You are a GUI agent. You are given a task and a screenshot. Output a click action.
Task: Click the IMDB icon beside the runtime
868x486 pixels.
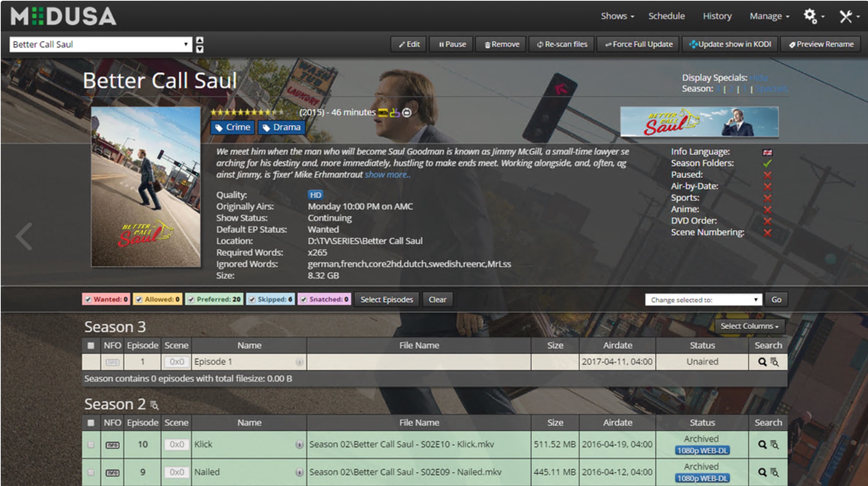(x=383, y=113)
